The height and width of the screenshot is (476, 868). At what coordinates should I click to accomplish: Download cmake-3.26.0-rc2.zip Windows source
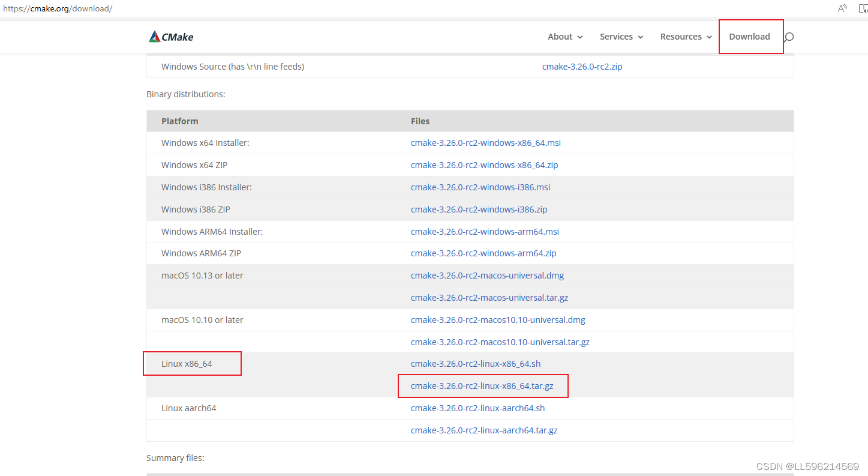click(582, 67)
